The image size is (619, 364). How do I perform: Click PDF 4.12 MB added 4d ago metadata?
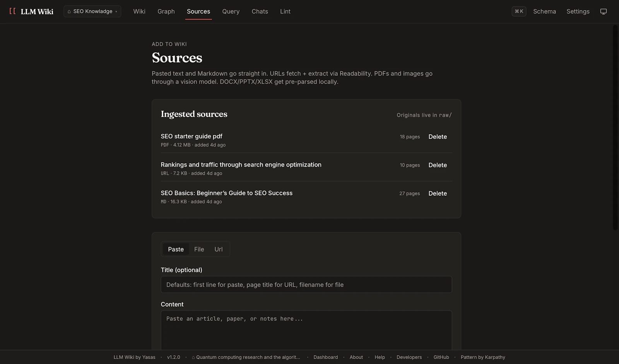(193, 145)
